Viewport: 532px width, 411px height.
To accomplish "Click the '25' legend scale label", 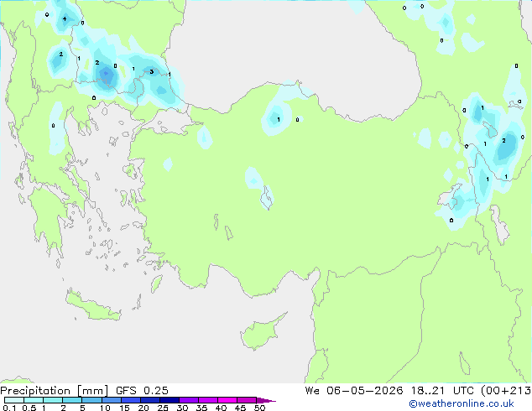I will 163,408.
